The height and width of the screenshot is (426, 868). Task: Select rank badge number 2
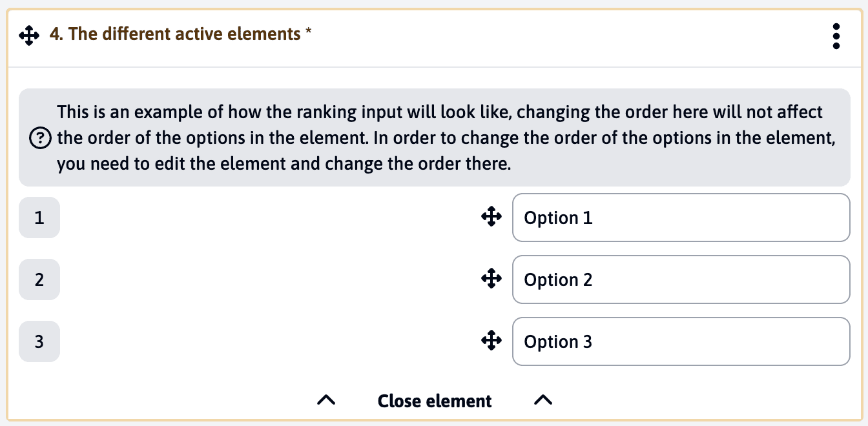tap(39, 279)
